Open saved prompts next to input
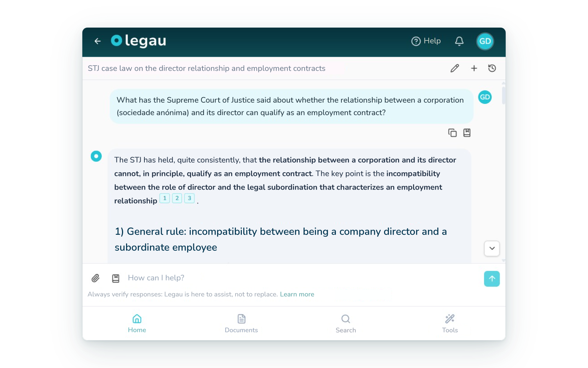Screen dimensions: 588x368 tap(116, 278)
